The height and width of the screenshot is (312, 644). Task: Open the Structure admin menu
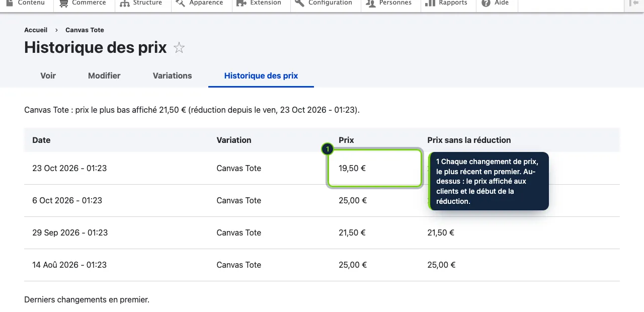(142, 3)
